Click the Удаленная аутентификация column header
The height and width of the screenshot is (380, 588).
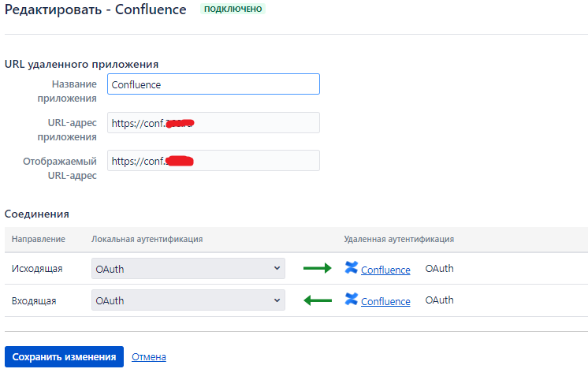click(x=399, y=239)
